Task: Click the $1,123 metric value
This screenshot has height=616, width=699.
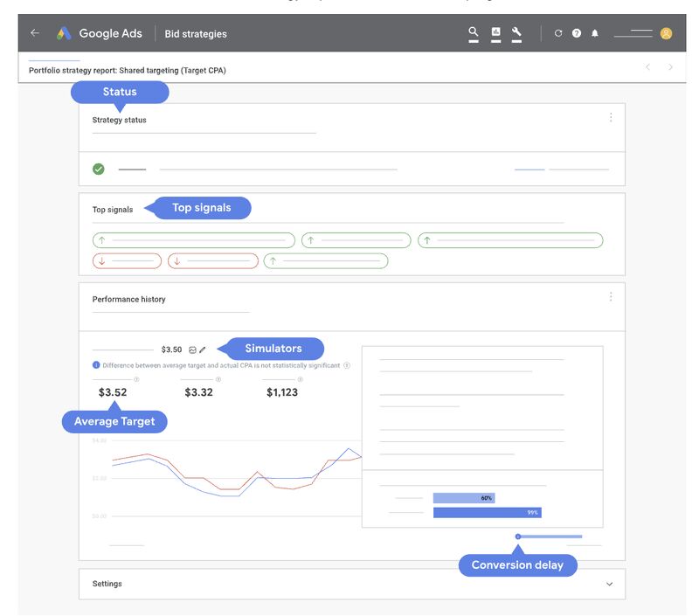Action: tap(282, 392)
